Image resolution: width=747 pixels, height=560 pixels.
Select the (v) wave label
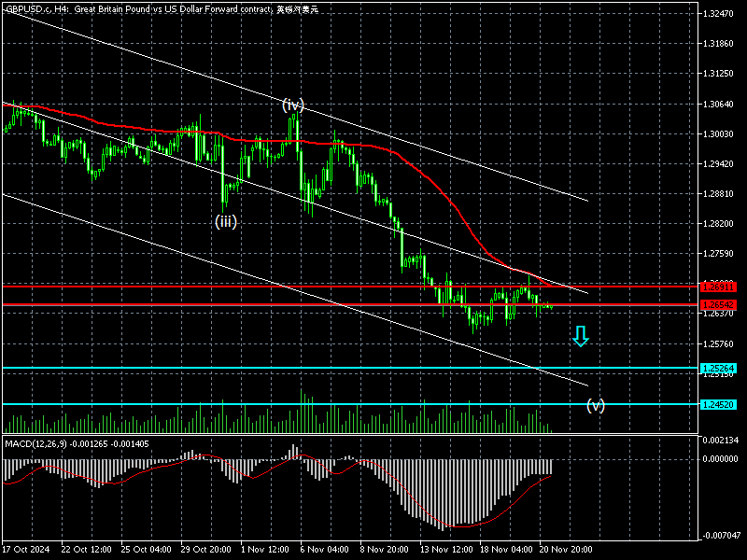[x=596, y=405]
